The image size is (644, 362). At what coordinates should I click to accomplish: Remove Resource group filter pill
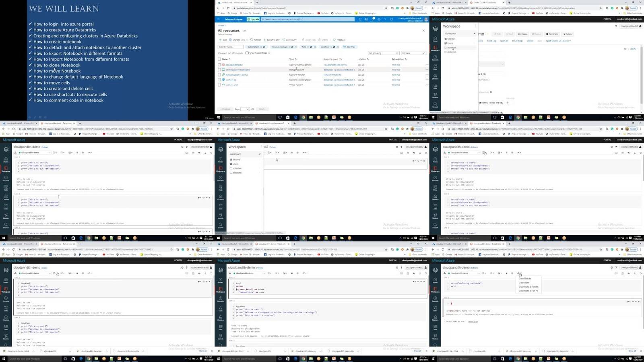295,47
